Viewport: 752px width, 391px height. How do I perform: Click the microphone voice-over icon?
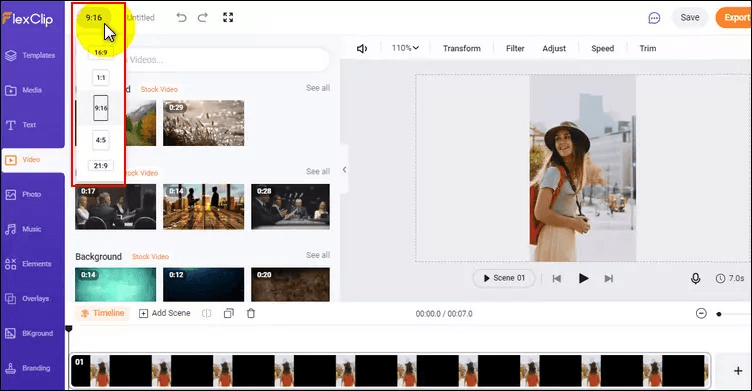pos(695,278)
